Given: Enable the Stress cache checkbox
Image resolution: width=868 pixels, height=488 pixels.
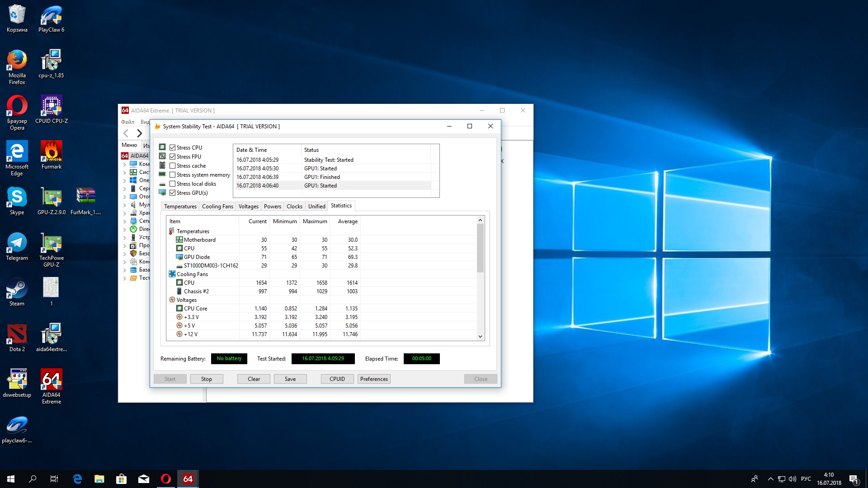Looking at the screenshot, I should 172,166.
